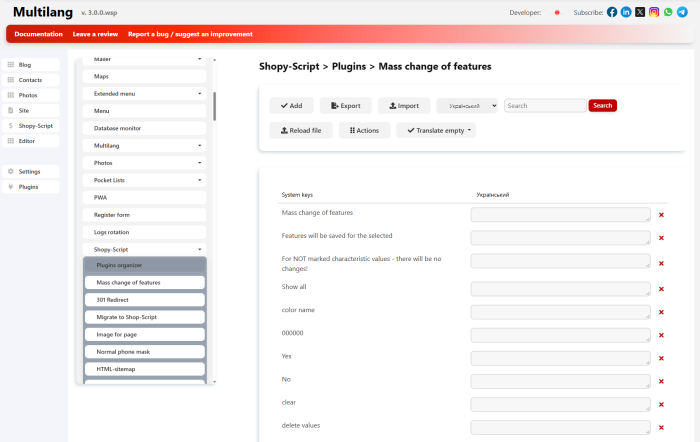This screenshot has width=700, height=442.
Task: Open Site in the left sidebar
Action: (30, 110)
